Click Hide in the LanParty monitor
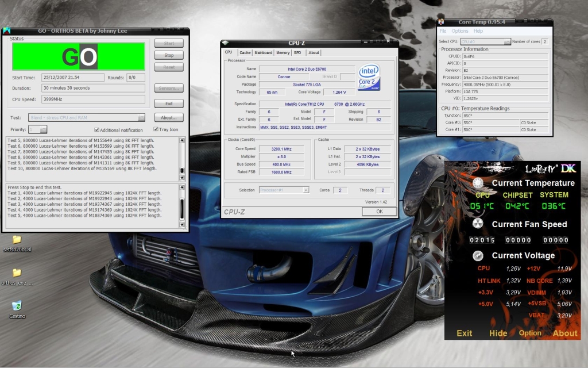588x368 pixels. pos(498,333)
